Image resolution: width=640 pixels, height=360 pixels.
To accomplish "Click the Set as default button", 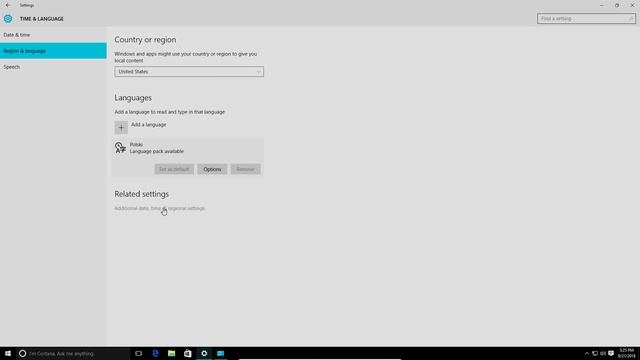I will pyautogui.click(x=174, y=169).
